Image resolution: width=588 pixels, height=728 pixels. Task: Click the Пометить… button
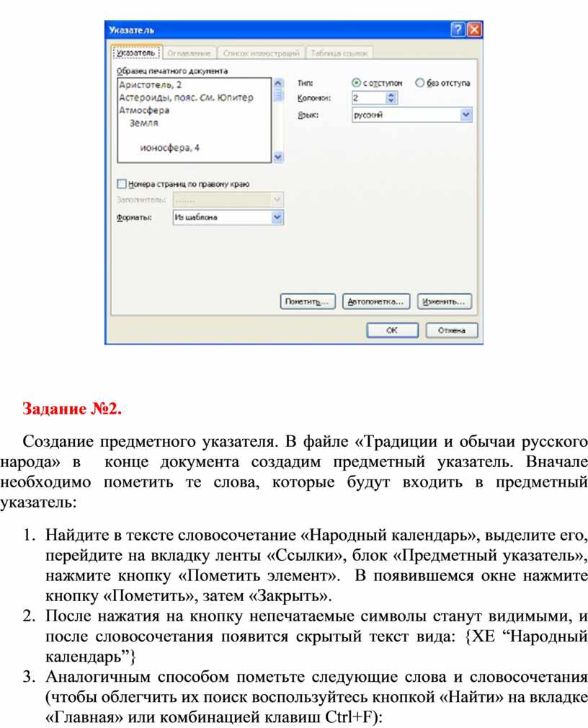pos(307,301)
